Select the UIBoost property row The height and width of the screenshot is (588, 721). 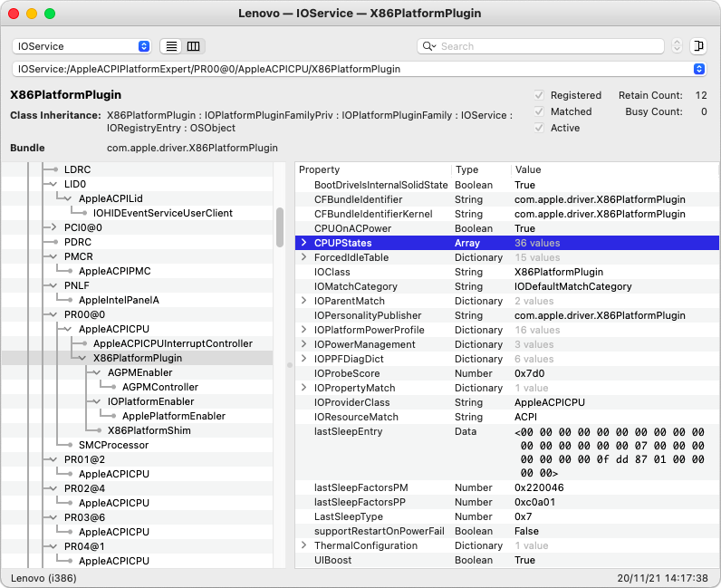tap(506, 560)
